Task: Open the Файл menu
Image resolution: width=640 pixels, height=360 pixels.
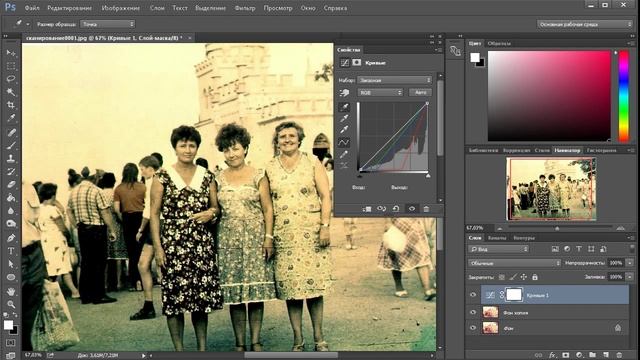Action: pos(32,8)
